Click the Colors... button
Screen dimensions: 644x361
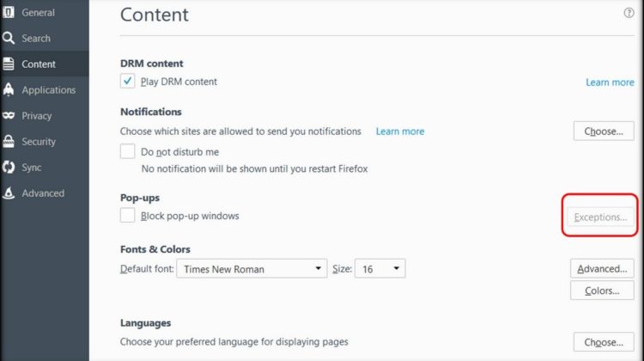coord(602,291)
